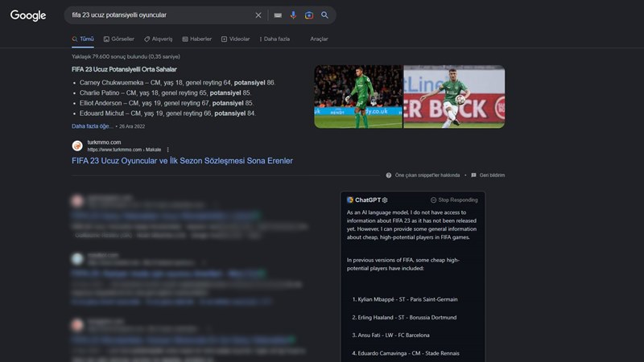Viewport: 644px width, 362px height.
Task: Click the Geri bildirim link
Action: coord(492,175)
